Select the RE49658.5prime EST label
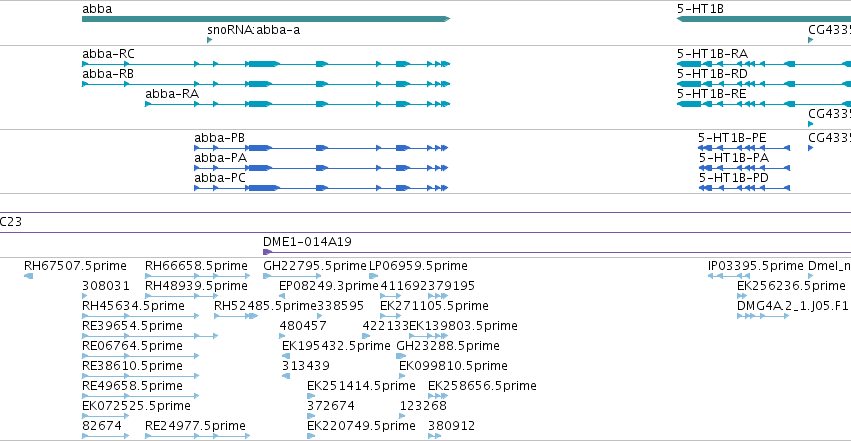 tap(132, 386)
